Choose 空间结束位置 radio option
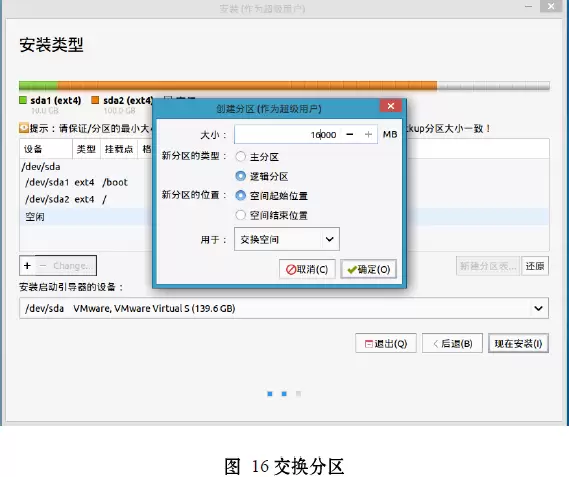The image size is (569, 477). pyautogui.click(x=240, y=215)
